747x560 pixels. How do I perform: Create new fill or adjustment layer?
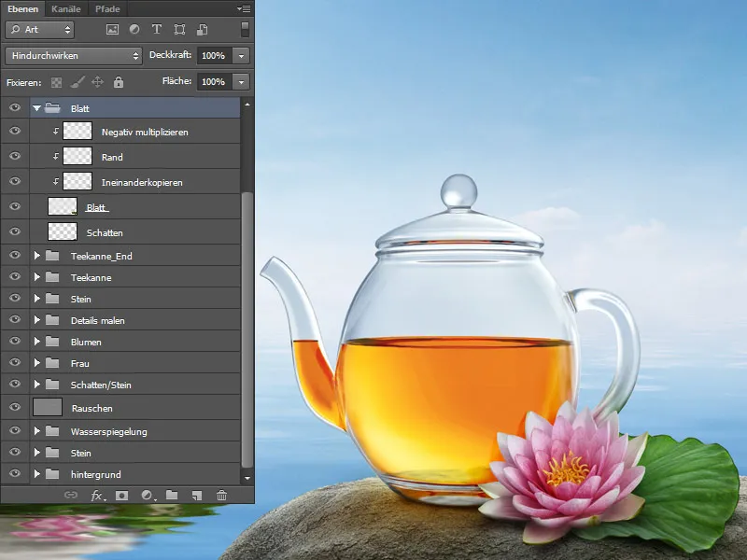[x=148, y=496]
